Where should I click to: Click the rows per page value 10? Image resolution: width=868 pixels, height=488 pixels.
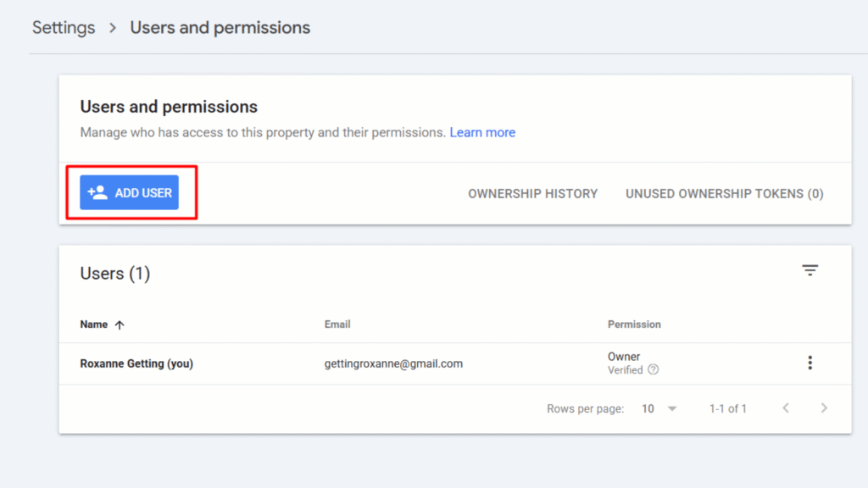(x=648, y=409)
